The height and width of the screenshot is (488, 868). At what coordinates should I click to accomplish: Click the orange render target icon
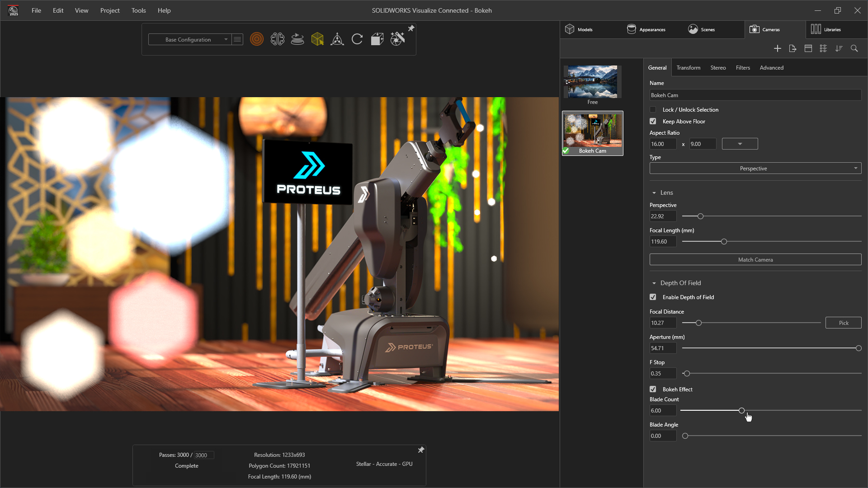[x=256, y=39]
